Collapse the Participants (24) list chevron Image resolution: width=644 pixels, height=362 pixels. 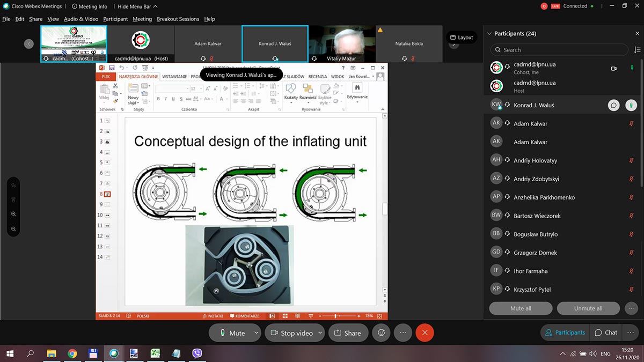[489, 33]
